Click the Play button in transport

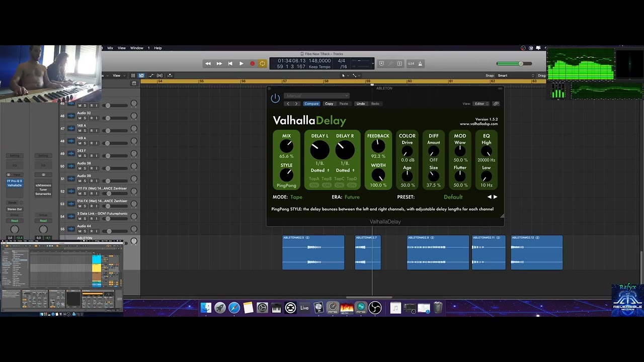(241, 64)
